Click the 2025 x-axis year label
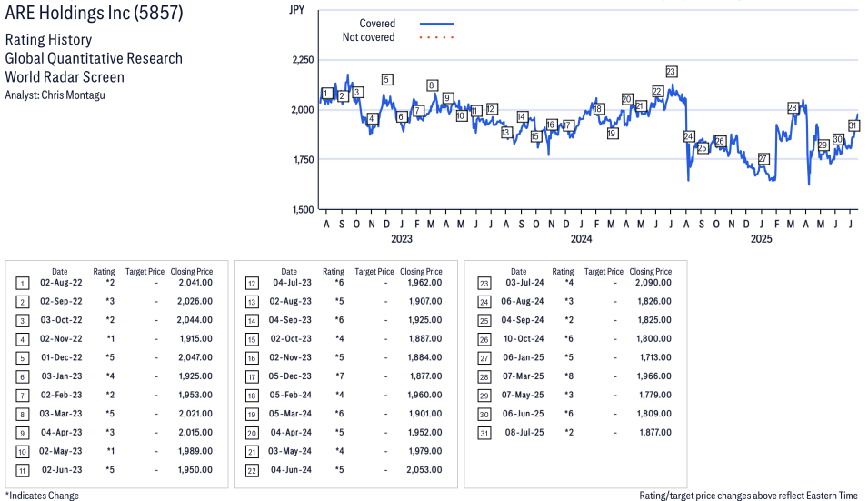 (761, 238)
